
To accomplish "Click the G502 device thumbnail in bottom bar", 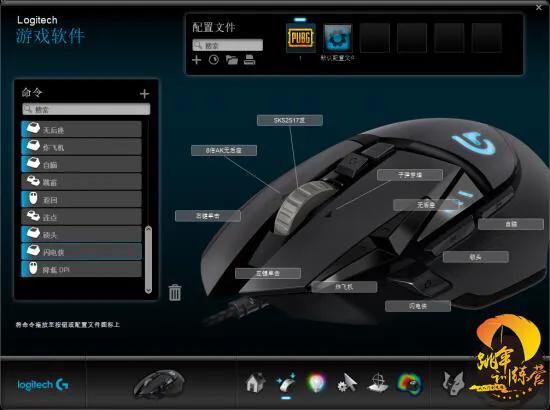I will coord(160,384).
